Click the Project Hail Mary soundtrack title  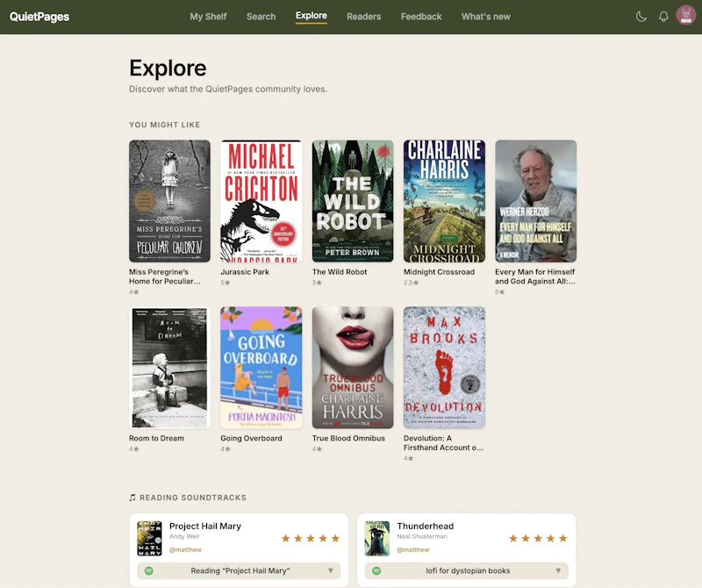point(205,527)
